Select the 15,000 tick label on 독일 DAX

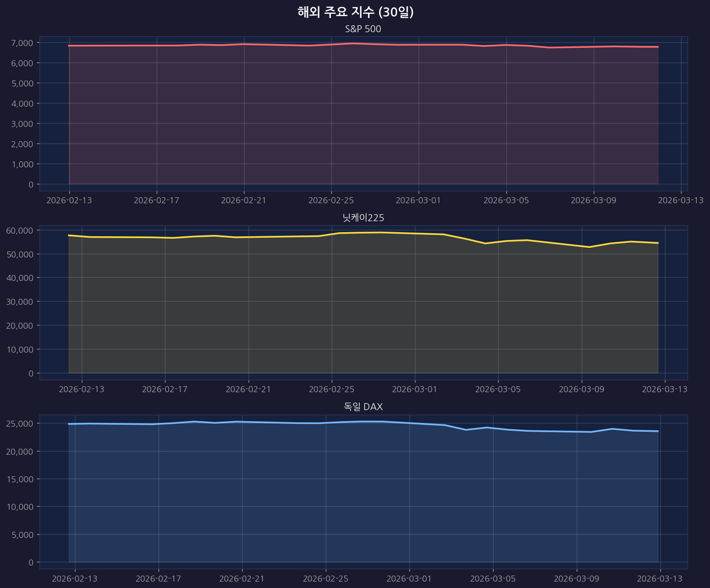pyautogui.click(x=20, y=479)
